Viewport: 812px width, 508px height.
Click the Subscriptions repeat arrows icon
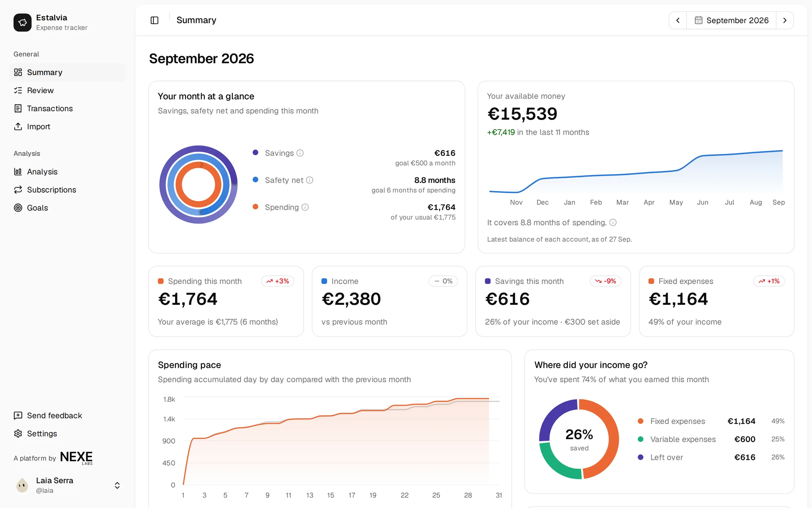(18, 190)
